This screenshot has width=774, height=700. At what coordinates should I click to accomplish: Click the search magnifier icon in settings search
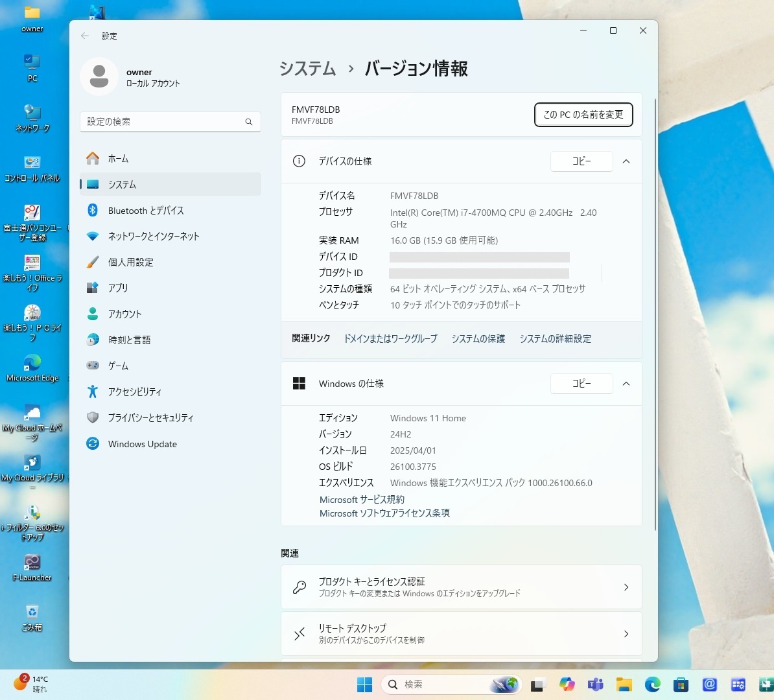click(x=249, y=122)
